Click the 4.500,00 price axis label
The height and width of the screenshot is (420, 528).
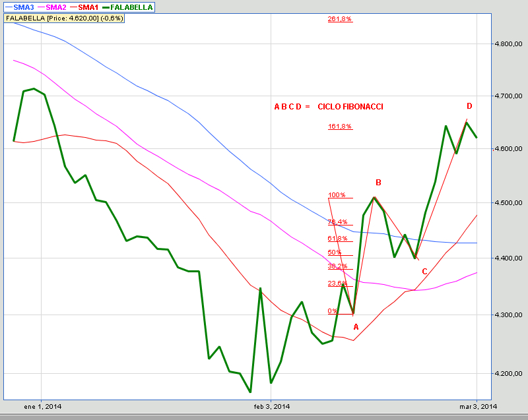point(508,202)
